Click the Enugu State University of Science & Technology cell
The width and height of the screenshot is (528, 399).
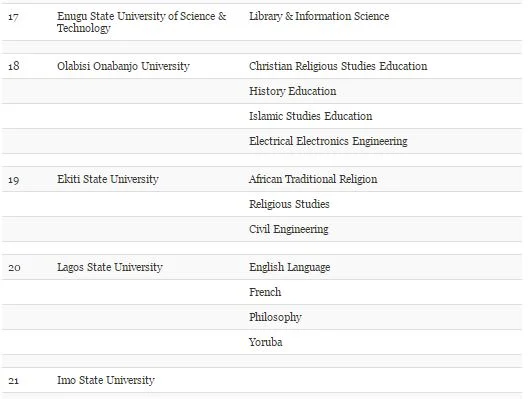pyautogui.click(x=141, y=22)
